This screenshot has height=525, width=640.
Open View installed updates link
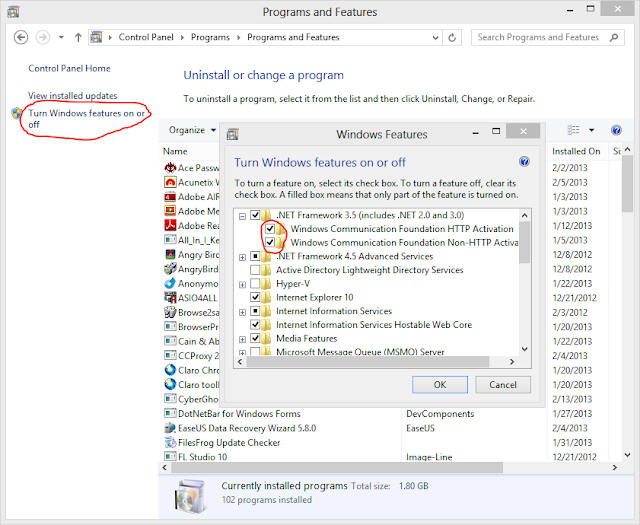click(72, 96)
